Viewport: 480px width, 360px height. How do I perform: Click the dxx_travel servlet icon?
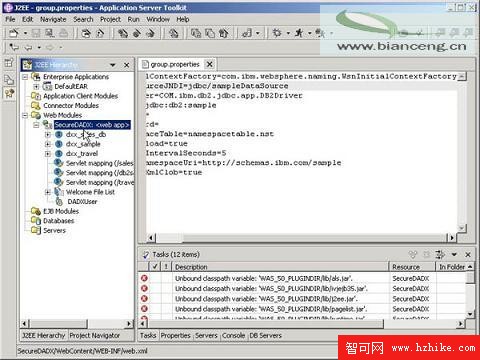click(59, 154)
